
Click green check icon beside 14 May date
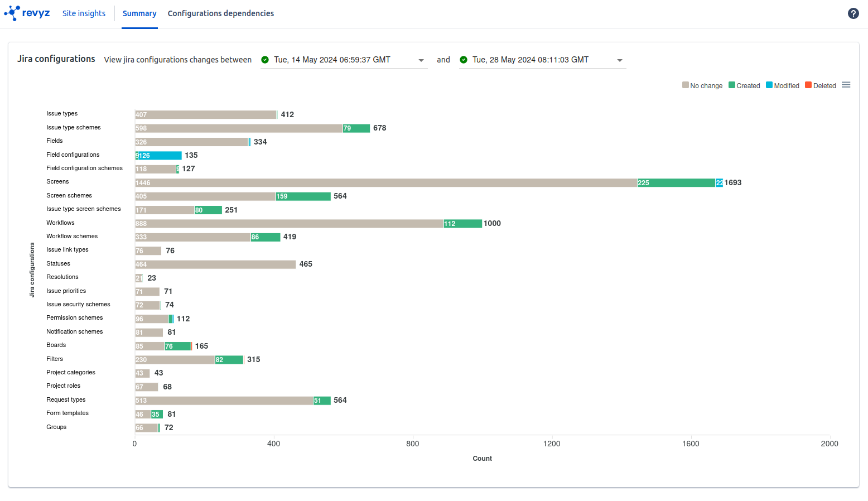266,60
